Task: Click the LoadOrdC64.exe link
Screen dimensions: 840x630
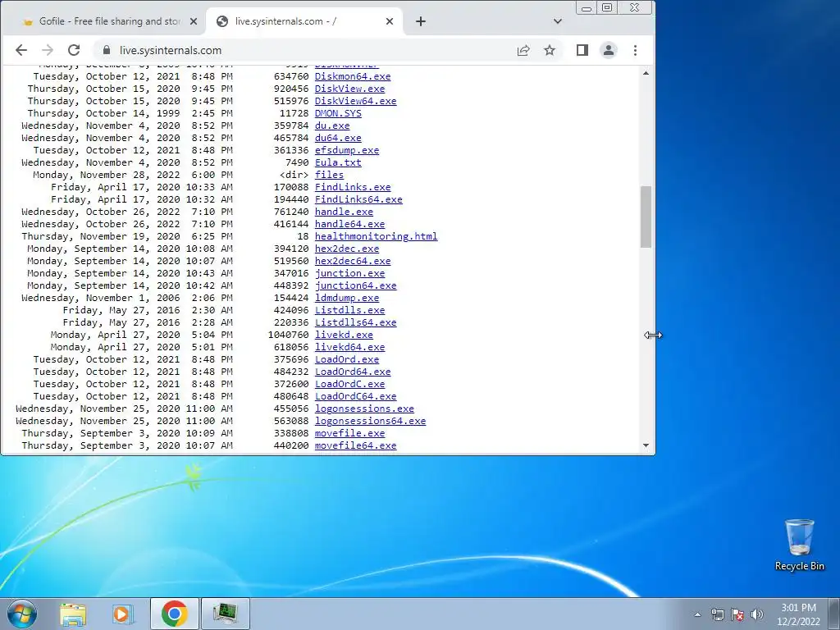Action: [356, 396]
